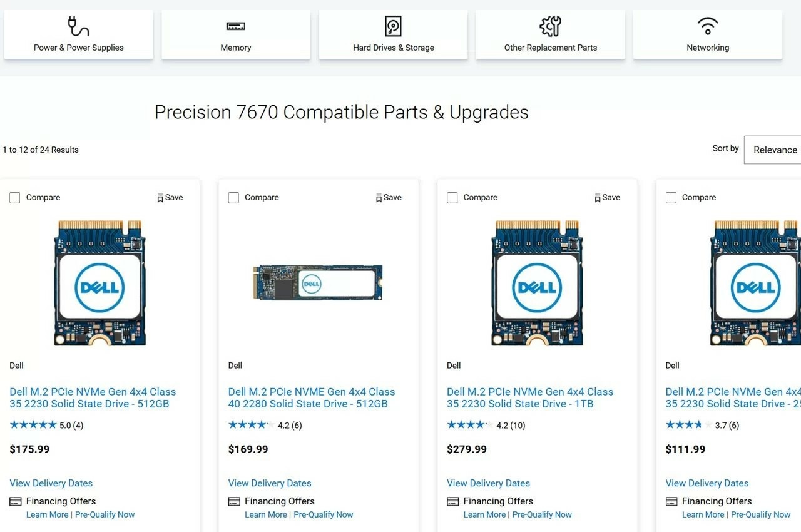Save the Class 40 2280 512GB drive
Image resolution: width=801 pixels, height=532 pixels.
click(389, 198)
